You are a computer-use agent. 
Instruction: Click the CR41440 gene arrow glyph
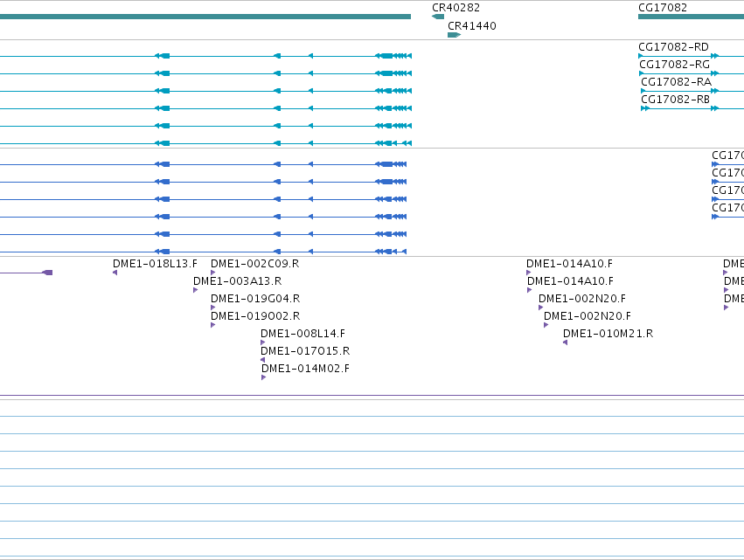click(454, 35)
